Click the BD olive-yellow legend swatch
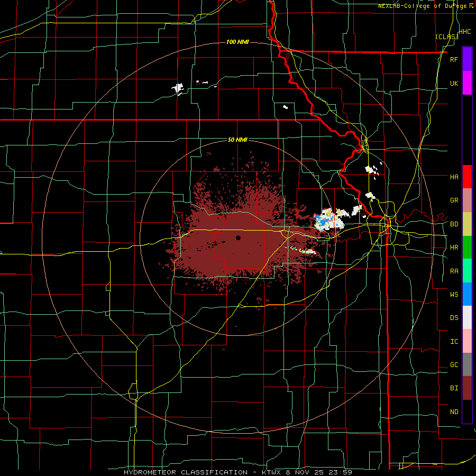This screenshot has height=476, width=476. pos(467,224)
